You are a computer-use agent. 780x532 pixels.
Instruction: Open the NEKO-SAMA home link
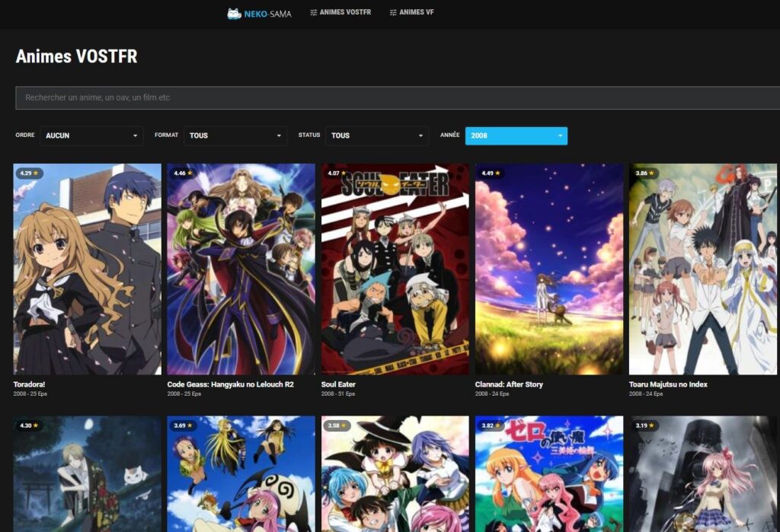pyautogui.click(x=259, y=14)
